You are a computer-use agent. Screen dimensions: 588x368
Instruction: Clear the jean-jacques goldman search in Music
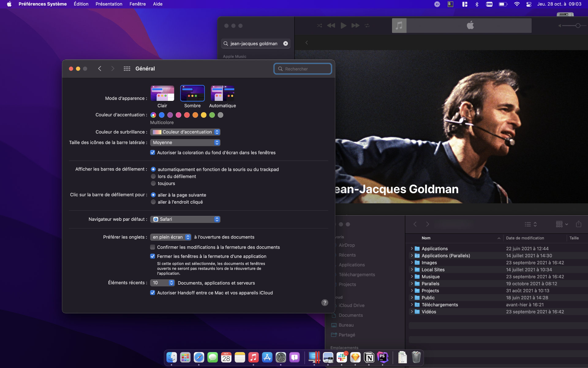coord(285,44)
